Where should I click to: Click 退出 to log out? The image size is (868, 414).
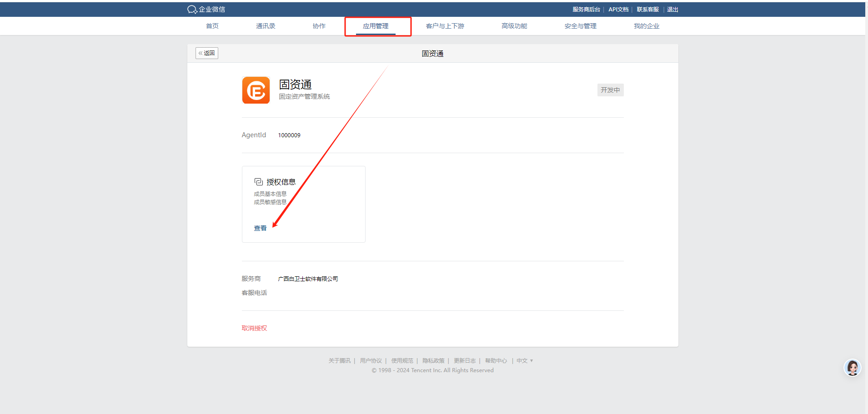[672, 10]
